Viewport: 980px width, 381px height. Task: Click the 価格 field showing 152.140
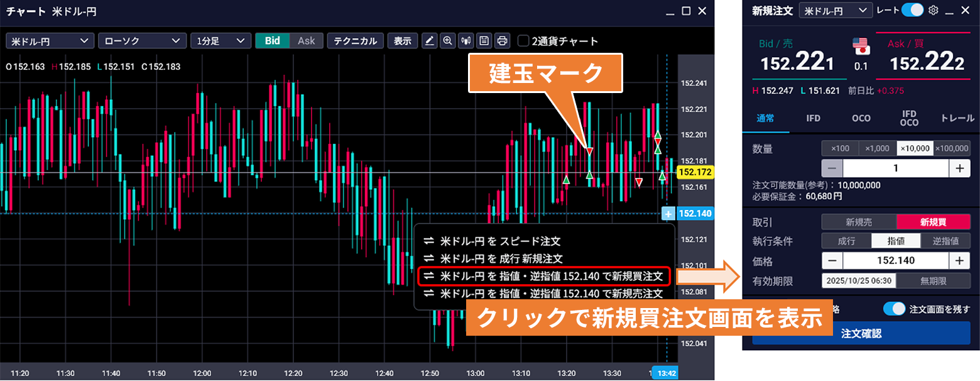point(895,260)
